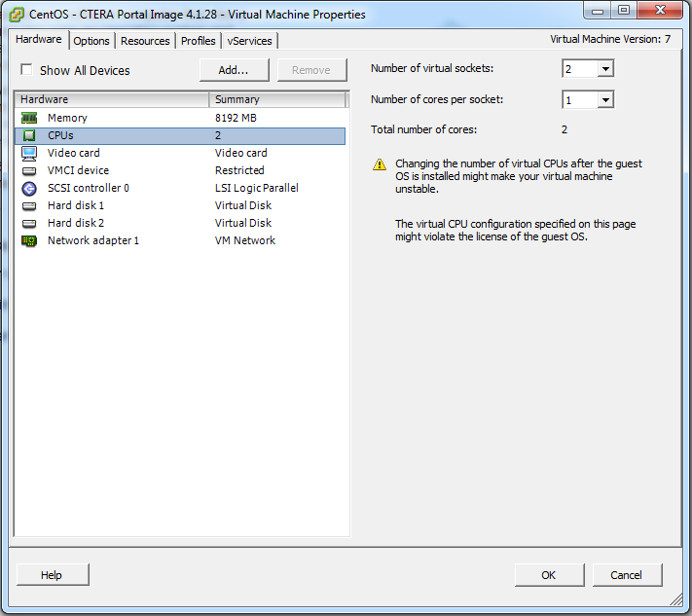
Task: Open the vServices tab
Action: point(250,41)
